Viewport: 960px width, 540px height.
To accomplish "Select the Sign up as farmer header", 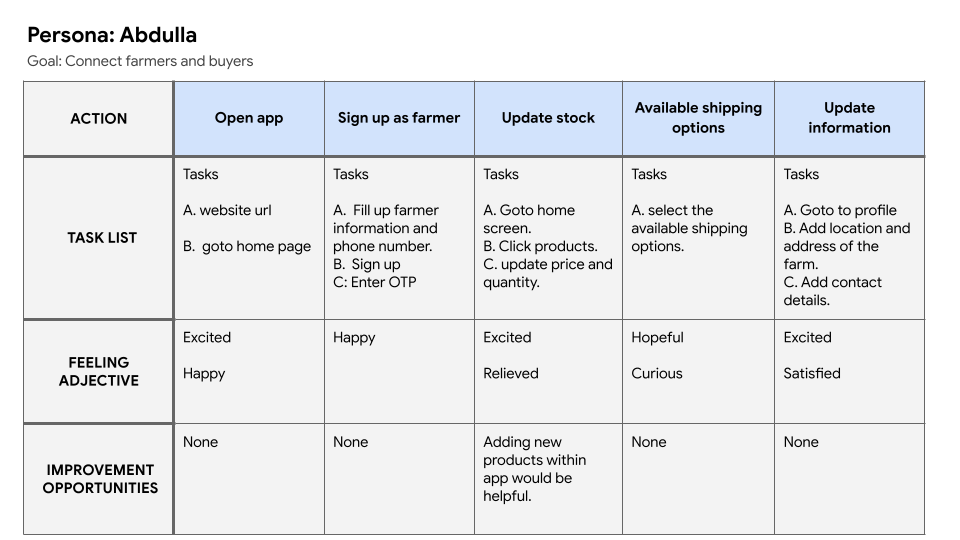I will pyautogui.click(x=399, y=119).
